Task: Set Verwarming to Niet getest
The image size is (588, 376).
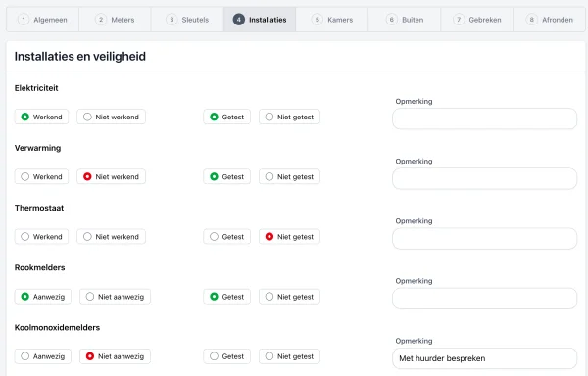Action: click(289, 177)
